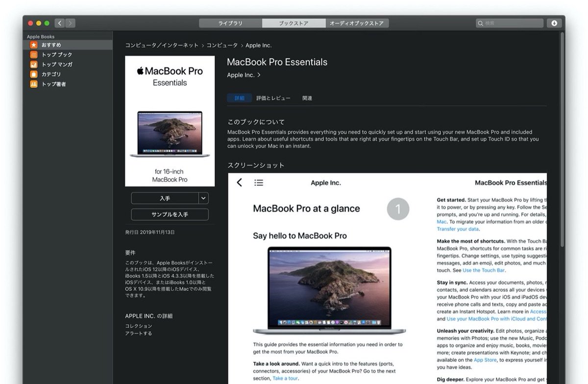Click the アラートする link
This screenshot has width=588, height=384.
tap(139, 333)
